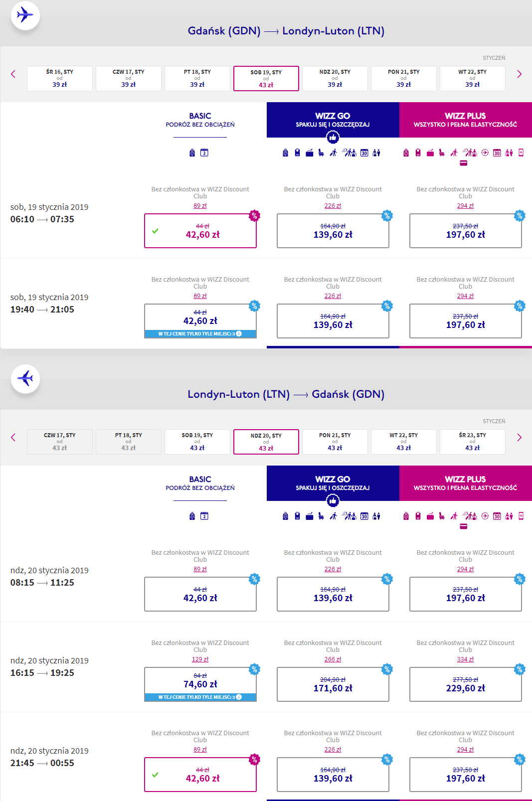Pick return date PON 21, STY
Screen dimensions: 532x801
[335, 442]
